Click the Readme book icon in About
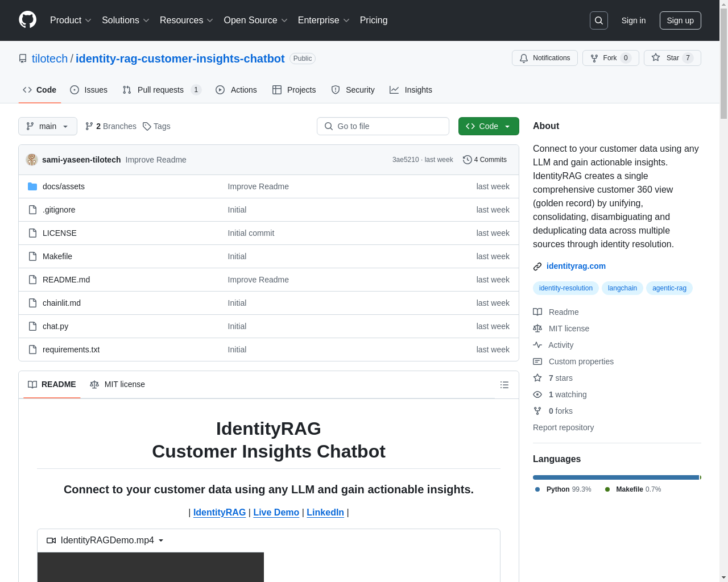The width and height of the screenshot is (728, 582). pos(537,312)
